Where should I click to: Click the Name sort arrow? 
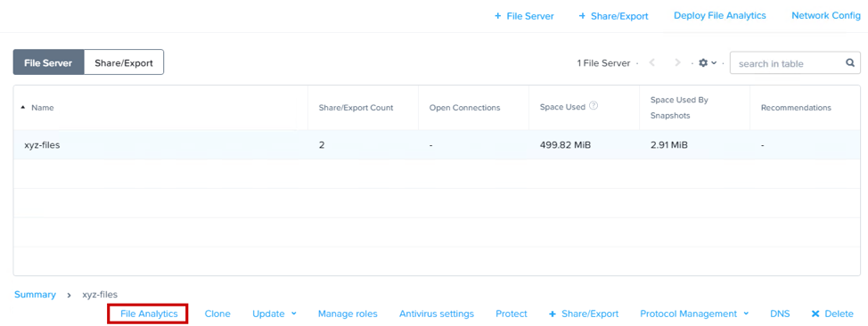pos(22,108)
